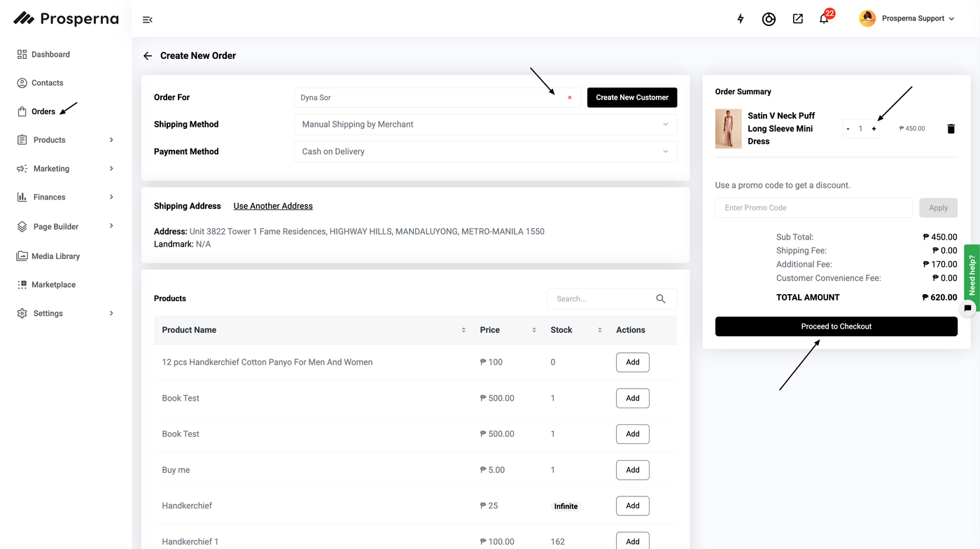Open the chat bubble help icon
980x549 pixels.
(x=968, y=308)
